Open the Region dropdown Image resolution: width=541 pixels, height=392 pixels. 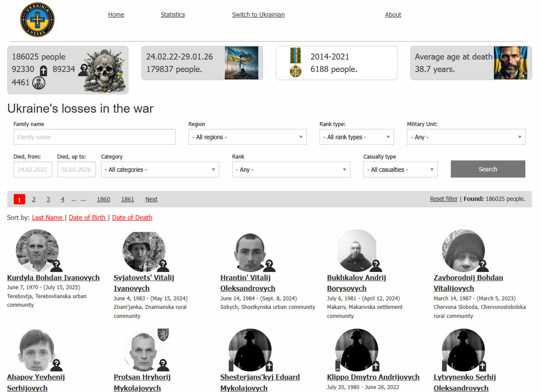point(248,137)
